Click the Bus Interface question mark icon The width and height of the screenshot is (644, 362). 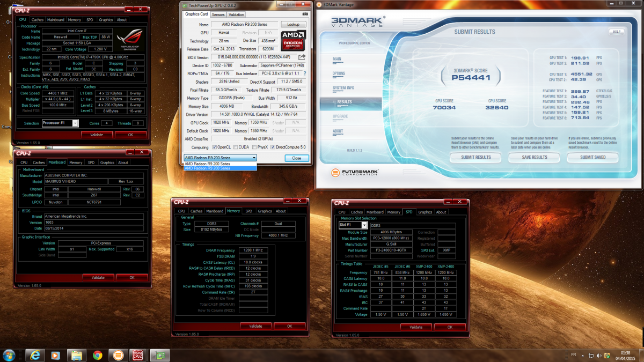click(x=305, y=73)
